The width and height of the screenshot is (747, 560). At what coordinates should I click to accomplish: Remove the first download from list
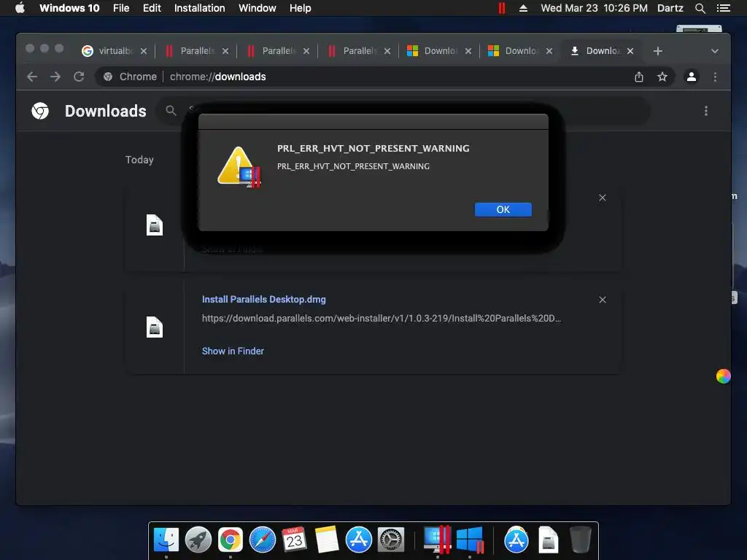pyautogui.click(x=602, y=198)
